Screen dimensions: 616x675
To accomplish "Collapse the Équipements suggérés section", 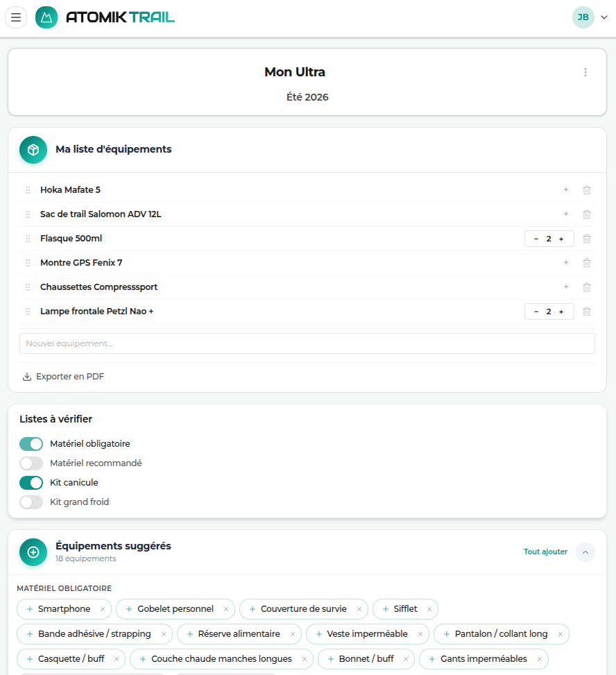I will (x=585, y=552).
